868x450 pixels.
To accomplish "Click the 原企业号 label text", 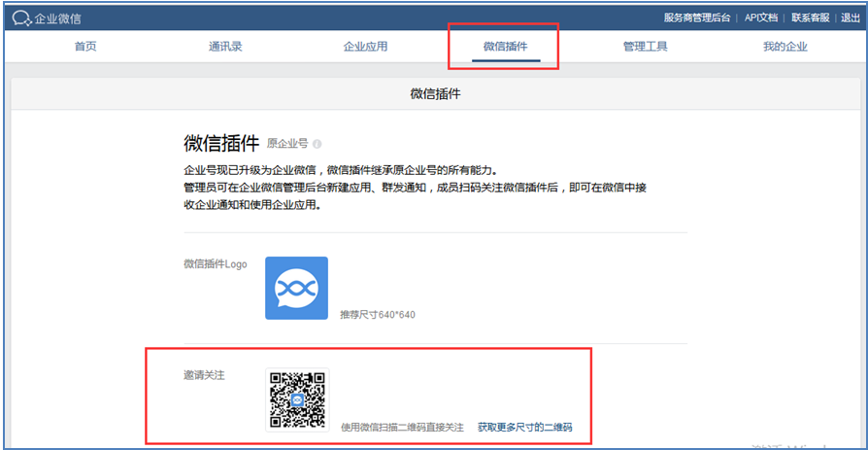I will (287, 144).
